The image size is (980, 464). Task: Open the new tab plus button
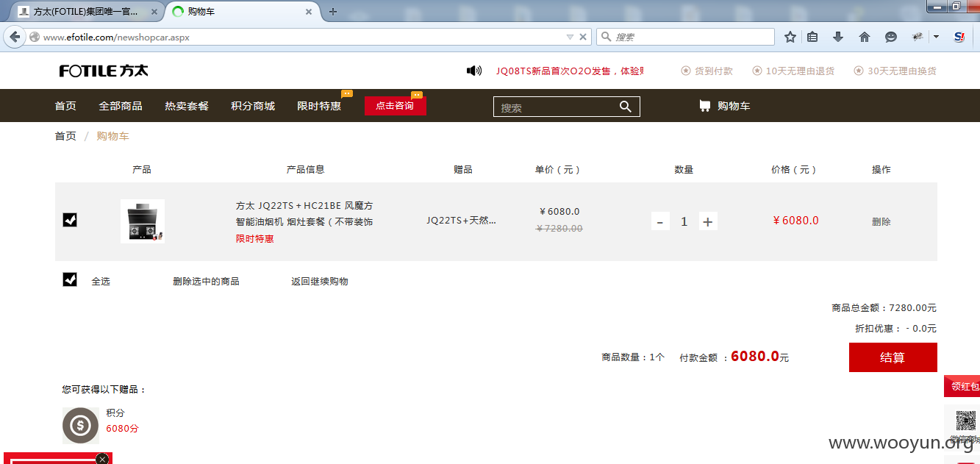pos(333,12)
